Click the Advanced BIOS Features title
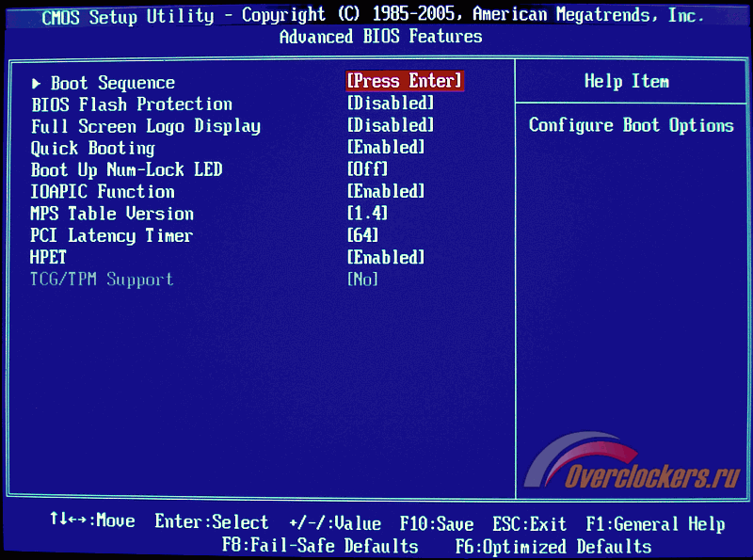The width and height of the screenshot is (753, 560). click(x=381, y=37)
